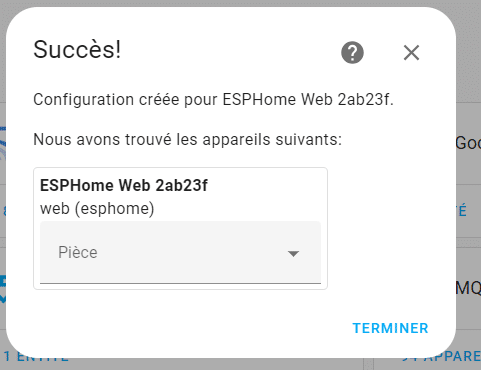Select the partially visible Goo integration card
This screenshot has height=370, width=481.
468,143
